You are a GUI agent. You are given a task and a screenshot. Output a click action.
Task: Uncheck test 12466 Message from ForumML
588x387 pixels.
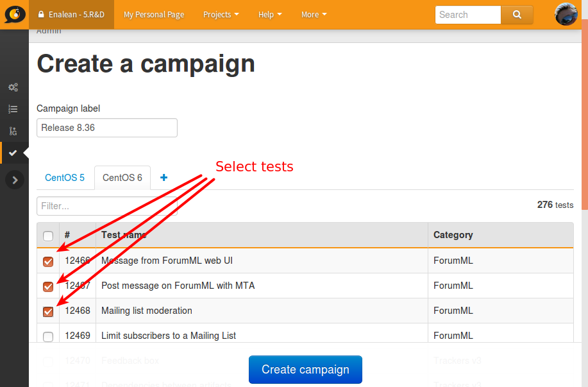click(x=48, y=261)
